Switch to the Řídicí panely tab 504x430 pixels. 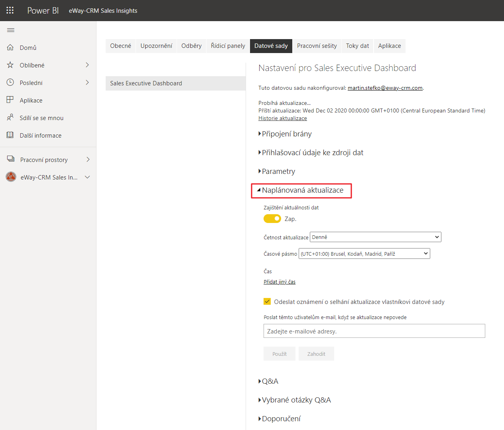point(228,46)
